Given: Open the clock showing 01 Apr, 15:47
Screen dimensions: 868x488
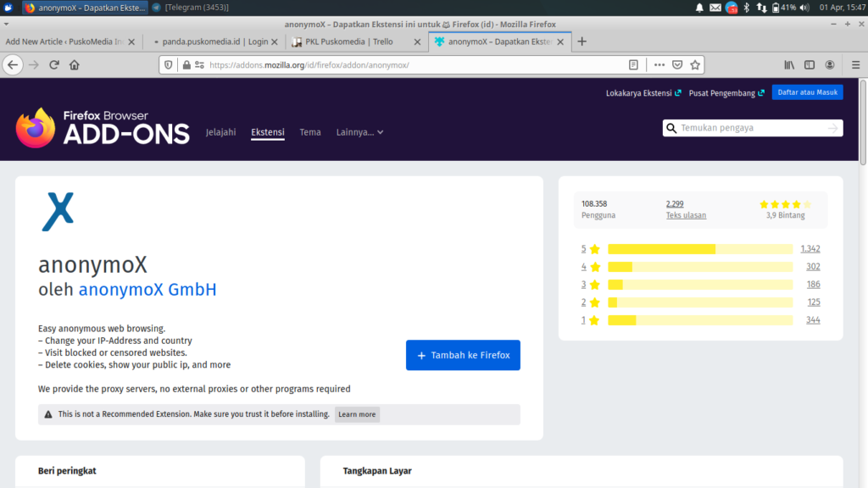Looking at the screenshot, I should (842, 8).
